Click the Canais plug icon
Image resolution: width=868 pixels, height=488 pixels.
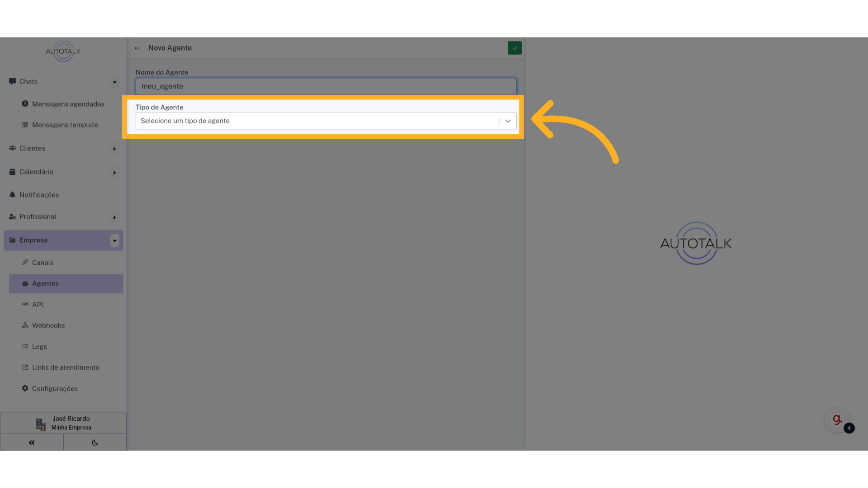coord(25,262)
